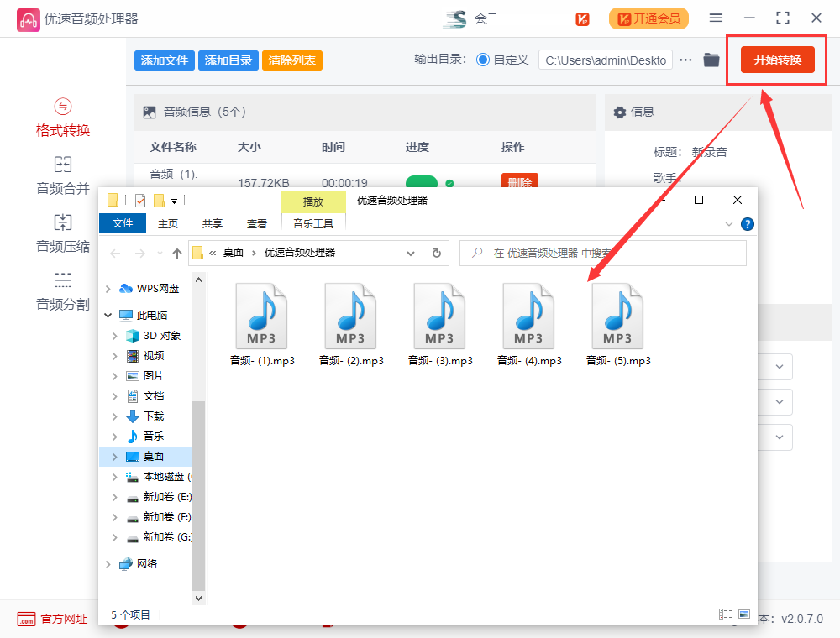Click 桌面 in the address breadcrumb
The width and height of the screenshot is (840, 638).
(233, 253)
